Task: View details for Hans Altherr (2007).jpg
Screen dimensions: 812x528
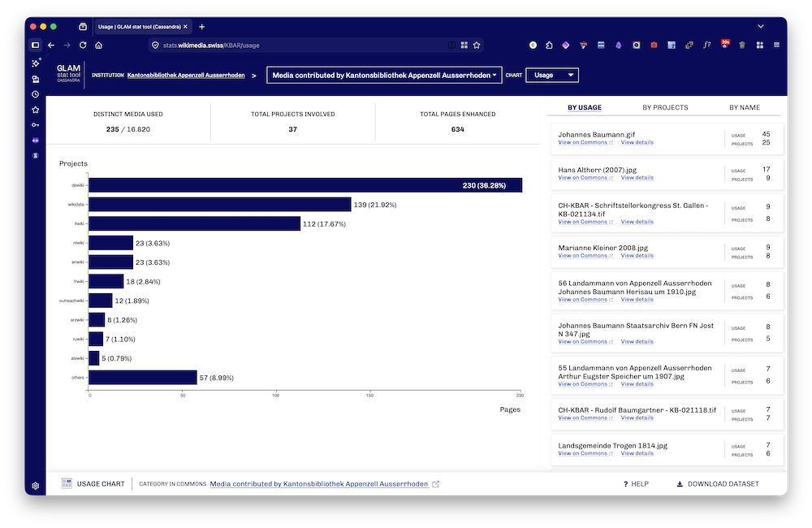Action: (x=637, y=178)
